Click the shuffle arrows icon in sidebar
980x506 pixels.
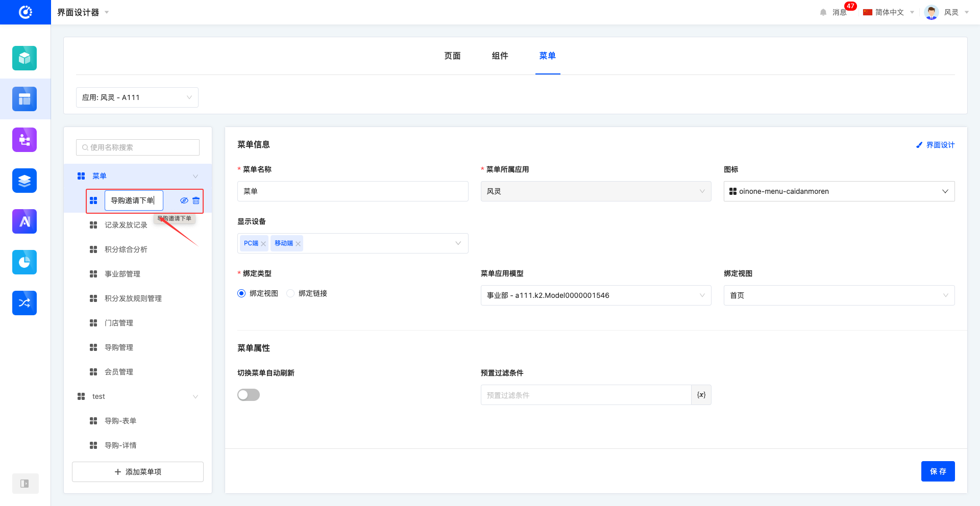pyautogui.click(x=24, y=303)
